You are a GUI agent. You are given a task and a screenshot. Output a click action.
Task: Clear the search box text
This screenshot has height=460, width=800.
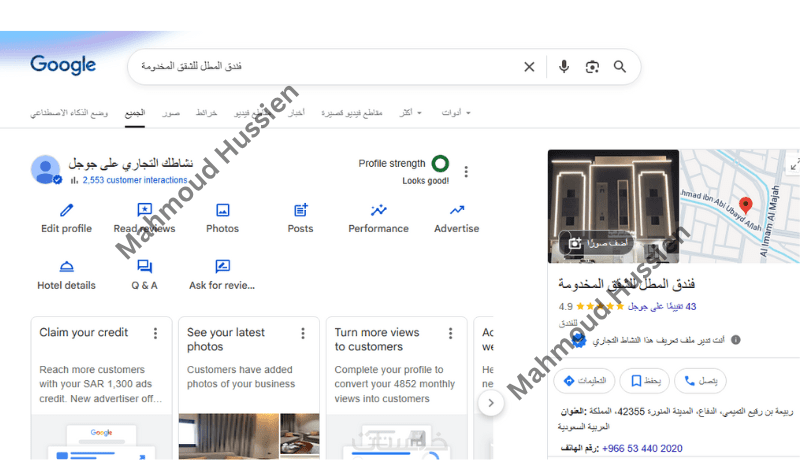pos(529,67)
